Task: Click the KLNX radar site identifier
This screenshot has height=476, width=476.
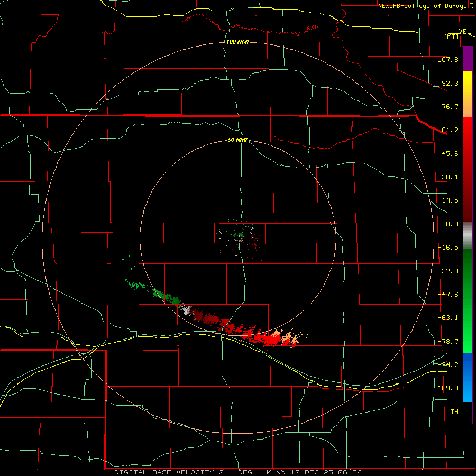Action: [x=276, y=472]
